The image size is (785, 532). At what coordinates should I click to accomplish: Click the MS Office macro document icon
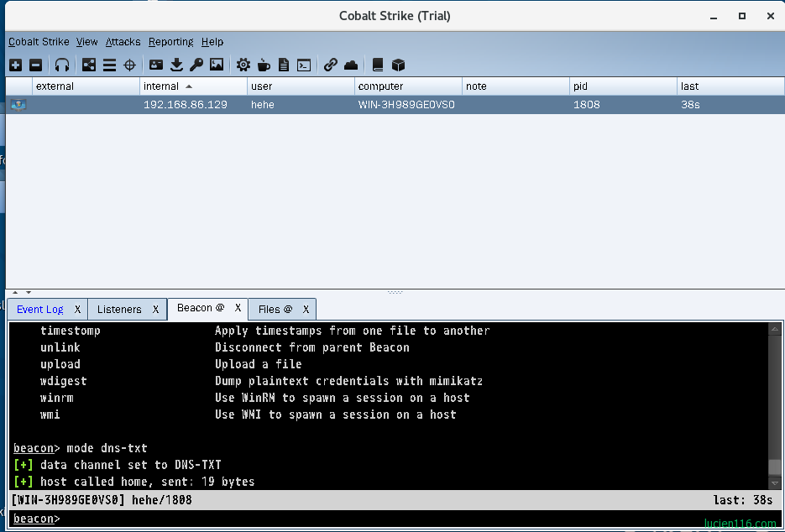(x=284, y=65)
